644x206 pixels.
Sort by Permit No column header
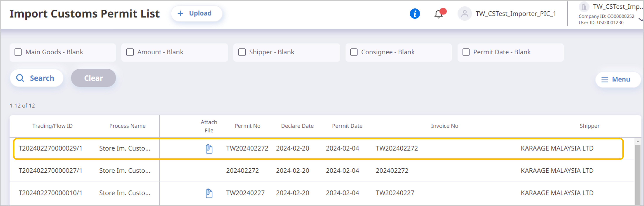247,126
